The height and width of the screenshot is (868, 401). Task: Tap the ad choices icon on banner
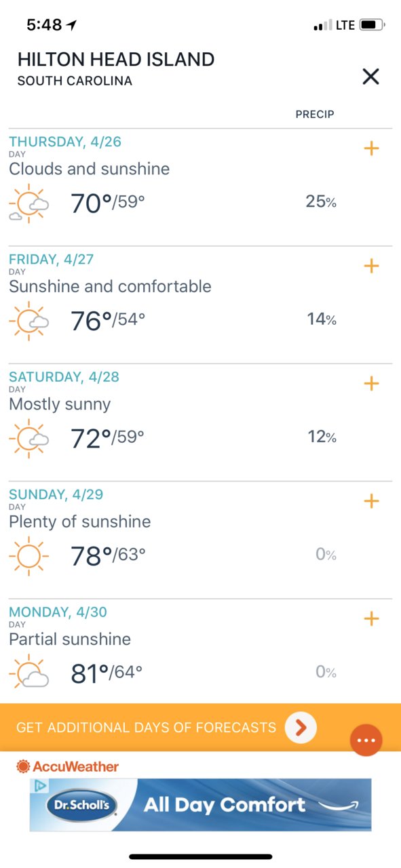pos(39,785)
